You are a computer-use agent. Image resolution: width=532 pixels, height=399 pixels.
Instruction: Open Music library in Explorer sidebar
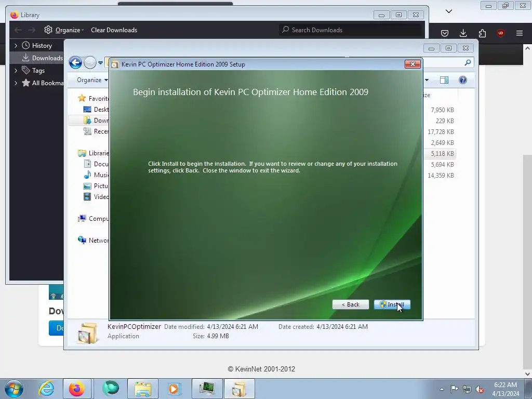pyautogui.click(x=96, y=175)
